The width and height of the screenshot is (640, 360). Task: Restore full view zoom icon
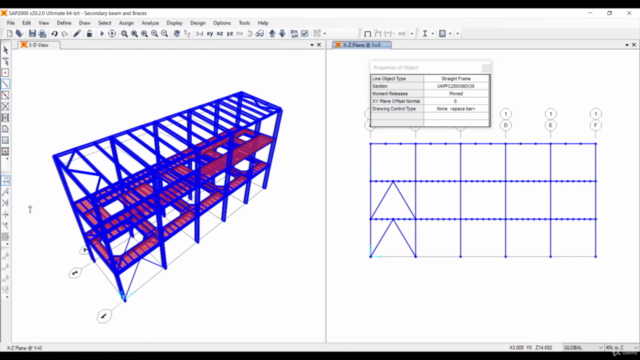[x=134, y=34]
